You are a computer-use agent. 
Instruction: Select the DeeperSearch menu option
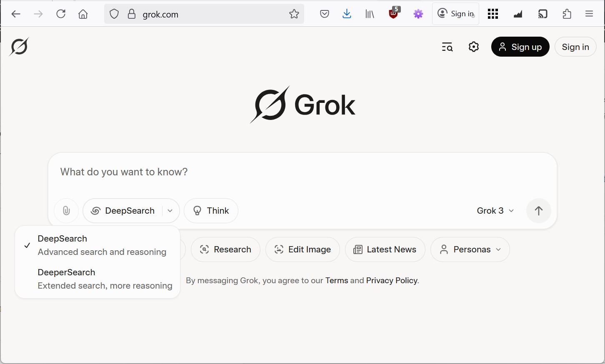[97, 279]
